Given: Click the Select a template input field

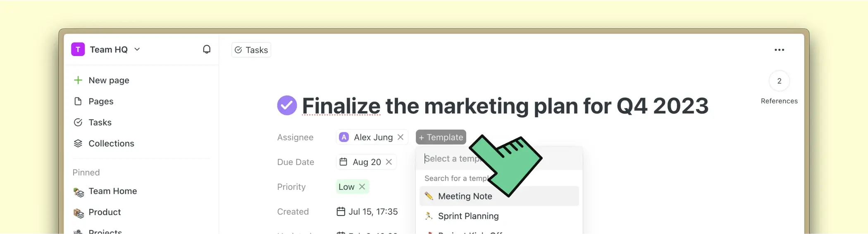Looking at the screenshot, I should pyautogui.click(x=451, y=158).
